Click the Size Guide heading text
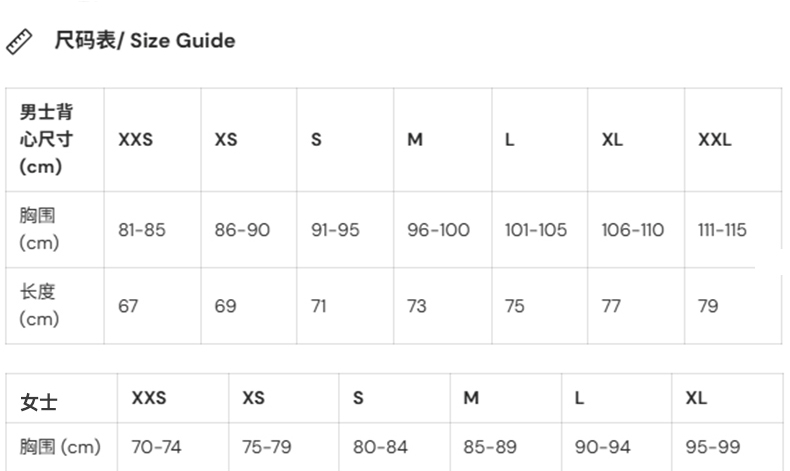Viewport: 790px width, 471px height. click(x=144, y=41)
